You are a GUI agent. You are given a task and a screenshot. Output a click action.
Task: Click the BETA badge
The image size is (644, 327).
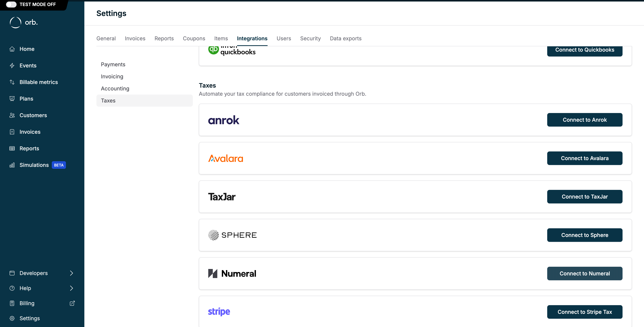coord(59,165)
